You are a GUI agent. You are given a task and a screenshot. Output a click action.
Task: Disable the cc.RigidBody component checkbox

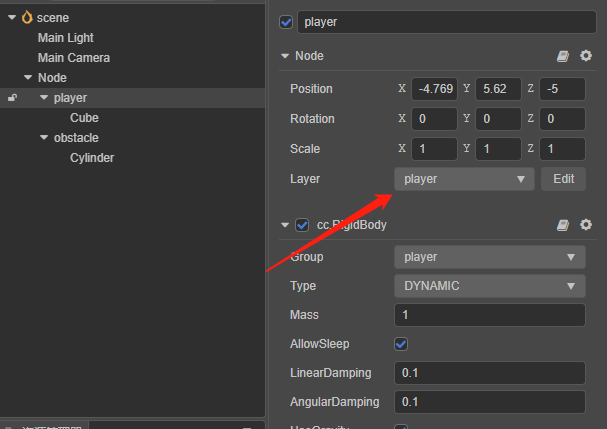[302, 225]
